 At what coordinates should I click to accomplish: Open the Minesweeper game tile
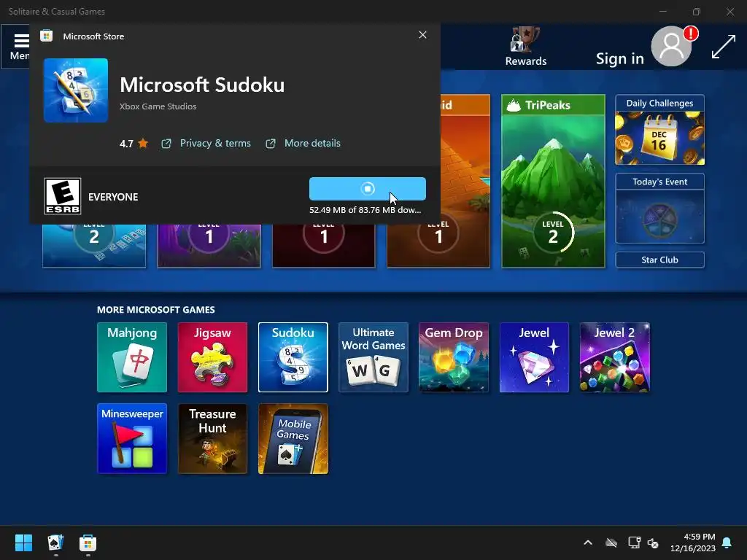(132, 438)
